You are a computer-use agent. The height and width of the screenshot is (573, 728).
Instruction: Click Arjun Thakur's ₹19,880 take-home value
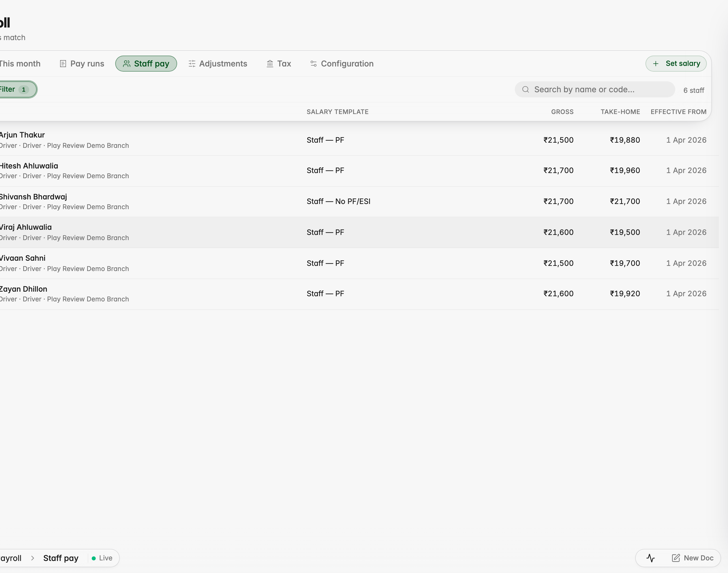tap(625, 140)
